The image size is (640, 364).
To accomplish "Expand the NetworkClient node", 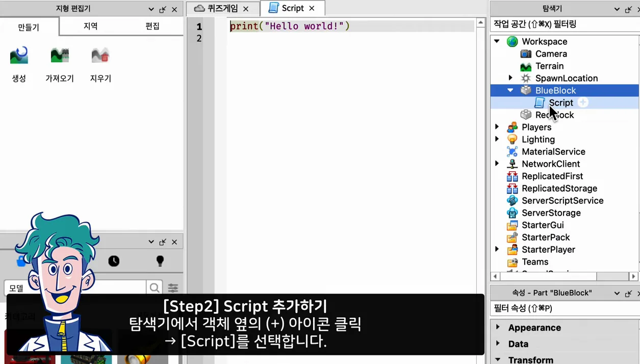I will (497, 164).
